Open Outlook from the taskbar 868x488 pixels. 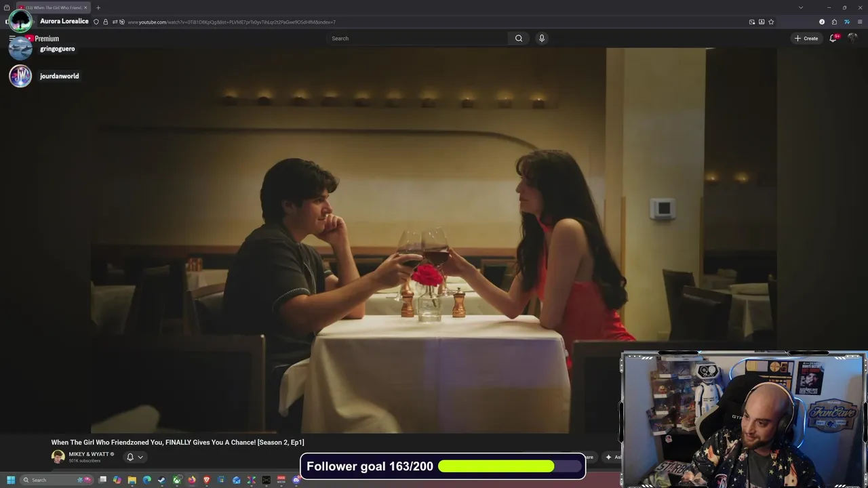[x=237, y=480]
